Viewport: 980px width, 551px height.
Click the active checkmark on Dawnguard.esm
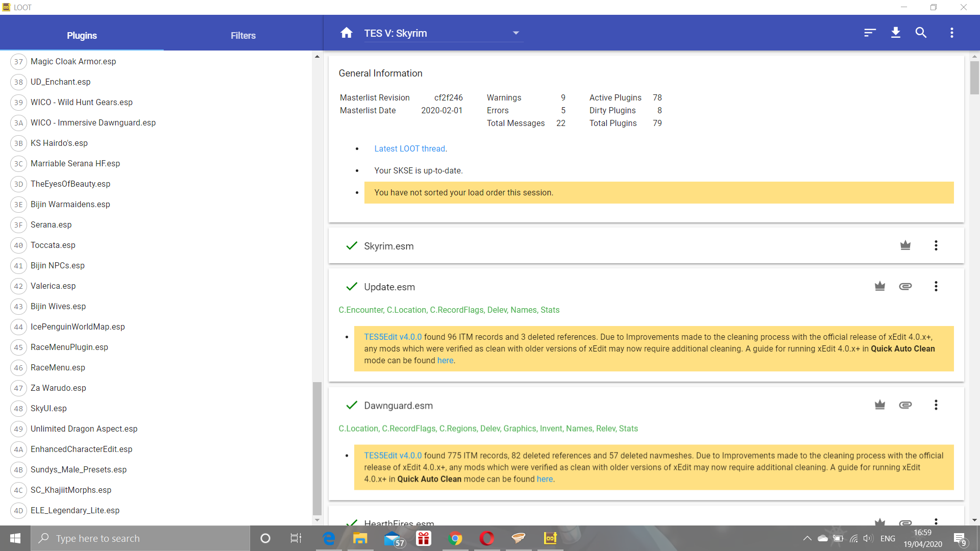coord(352,406)
